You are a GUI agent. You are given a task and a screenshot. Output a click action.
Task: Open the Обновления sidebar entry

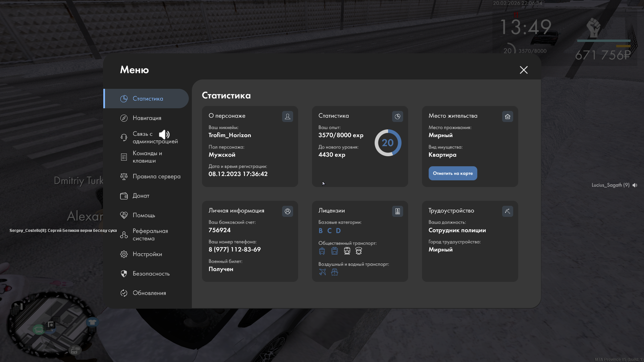[149, 293]
